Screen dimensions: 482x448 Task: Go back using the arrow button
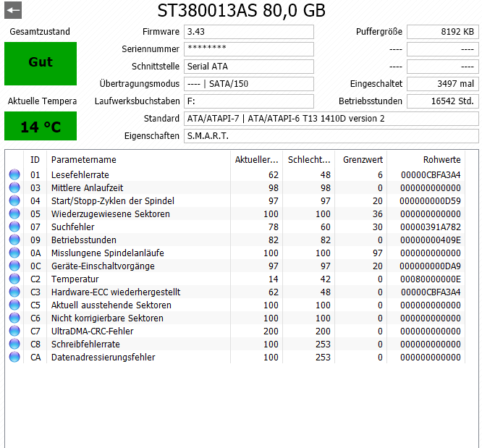[x=13, y=10]
